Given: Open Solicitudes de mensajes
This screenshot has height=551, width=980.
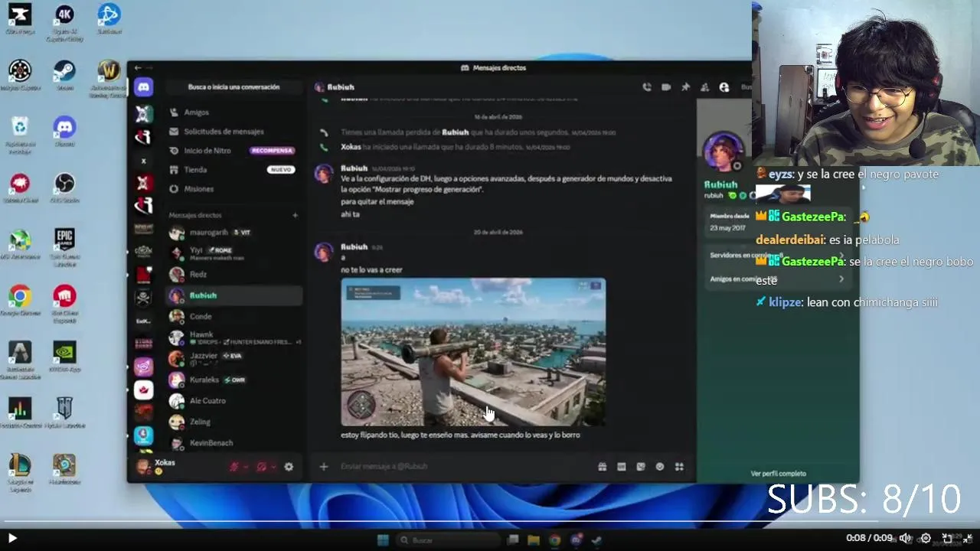Looking at the screenshot, I should pyautogui.click(x=234, y=131).
